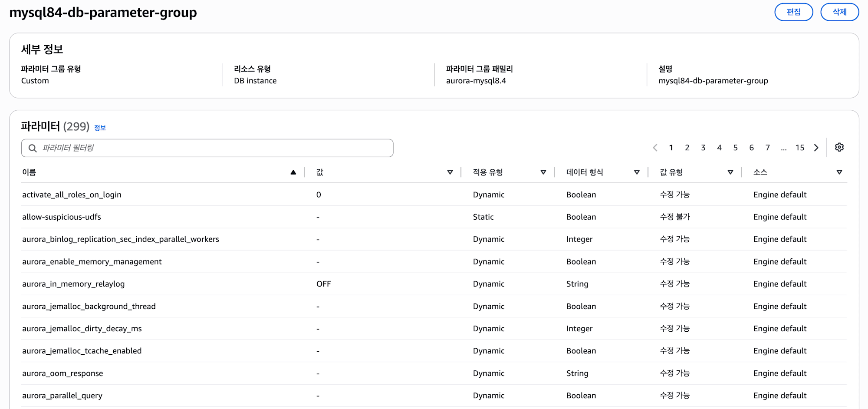This screenshot has height=409, width=868.
Task: Sort by 값 column arrow
Action: (450, 172)
